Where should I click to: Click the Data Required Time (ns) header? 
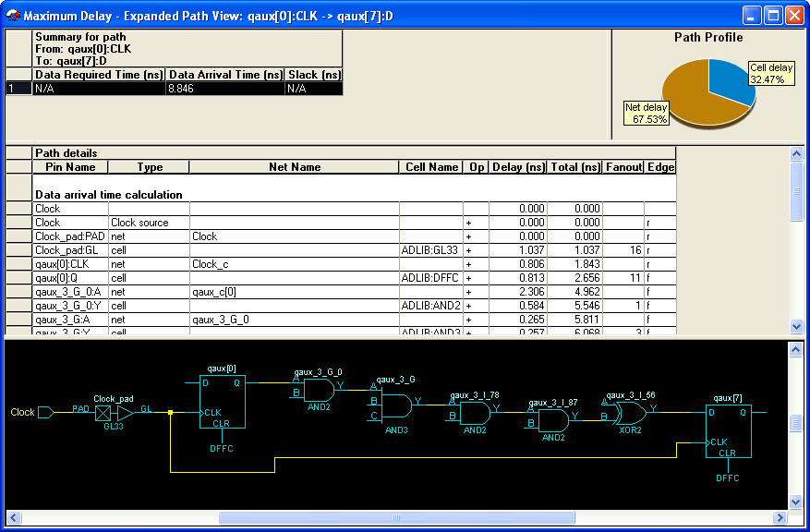99,75
